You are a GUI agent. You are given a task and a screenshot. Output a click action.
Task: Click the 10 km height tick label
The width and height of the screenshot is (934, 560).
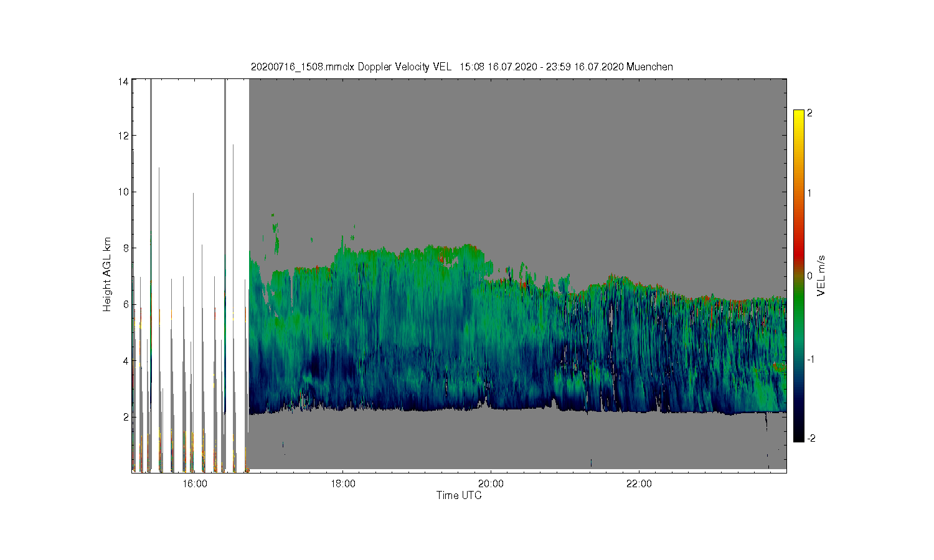pos(123,192)
